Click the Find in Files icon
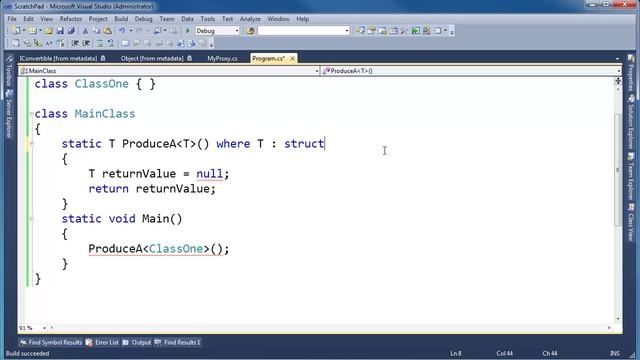This screenshot has height=360, width=640. [250, 31]
